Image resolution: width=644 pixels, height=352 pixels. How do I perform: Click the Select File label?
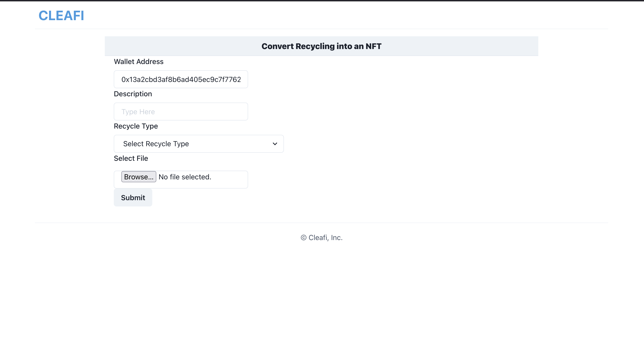[x=131, y=158]
